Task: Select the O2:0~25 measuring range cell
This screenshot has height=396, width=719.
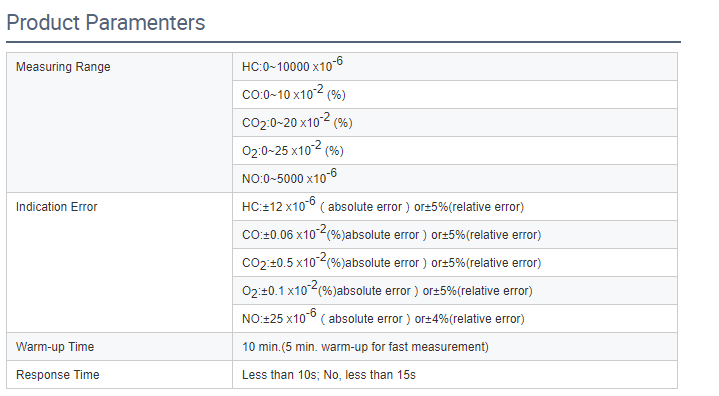Action: [455, 150]
